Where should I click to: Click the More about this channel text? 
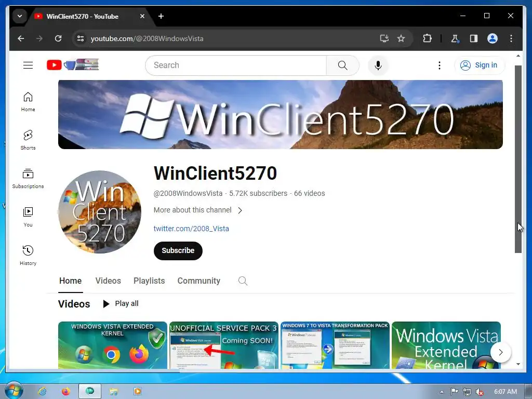pyautogui.click(x=192, y=210)
